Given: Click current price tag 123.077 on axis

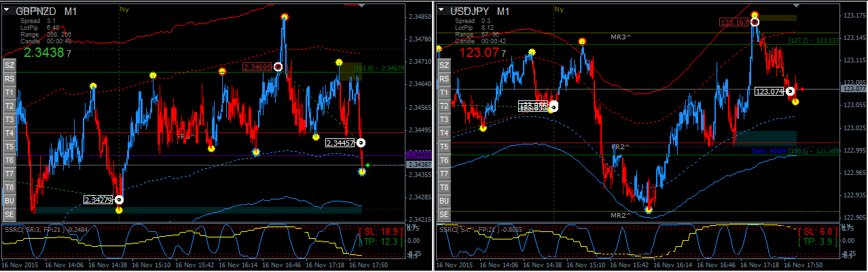Looking at the screenshot, I should click(854, 88).
